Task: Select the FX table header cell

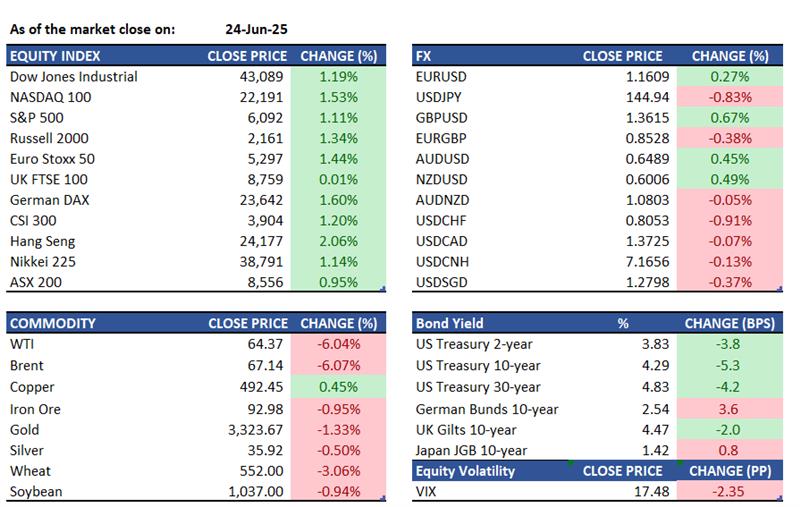Action: (x=424, y=57)
